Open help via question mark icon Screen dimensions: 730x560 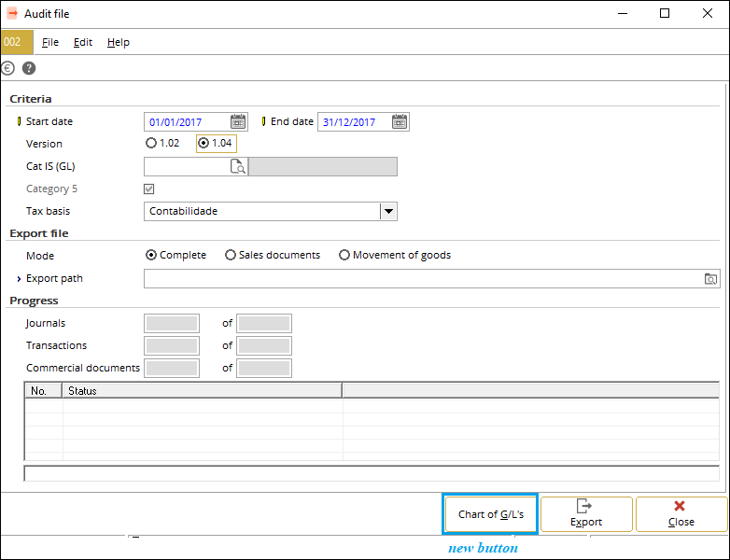click(x=29, y=68)
